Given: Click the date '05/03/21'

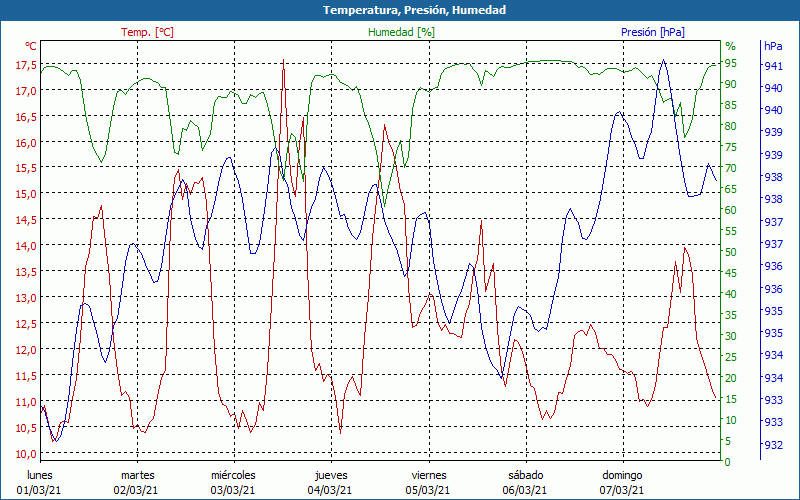Looking at the screenshot, I should (x=428, y=490).
